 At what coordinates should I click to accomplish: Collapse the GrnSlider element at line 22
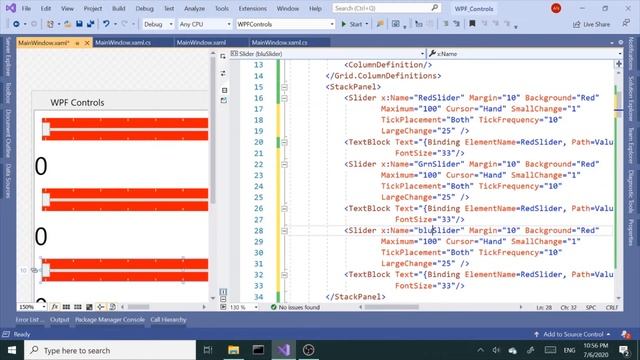(x=284, y=164)
